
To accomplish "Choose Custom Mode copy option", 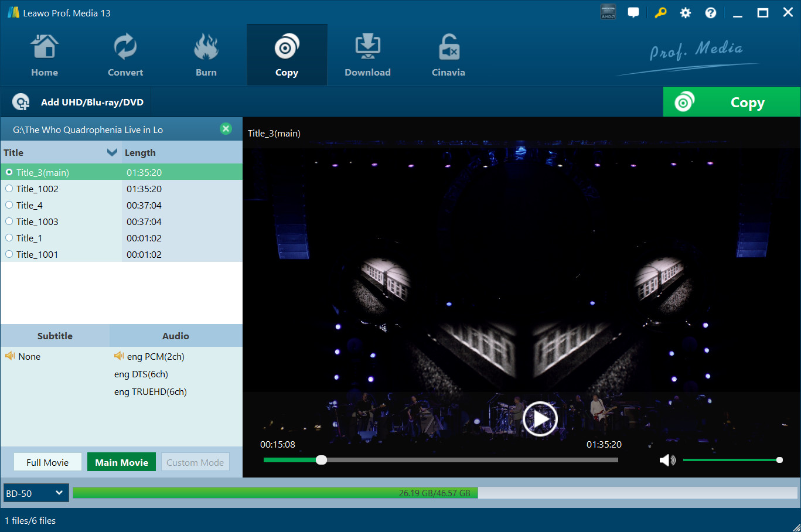I will click(x=195, y=462).
